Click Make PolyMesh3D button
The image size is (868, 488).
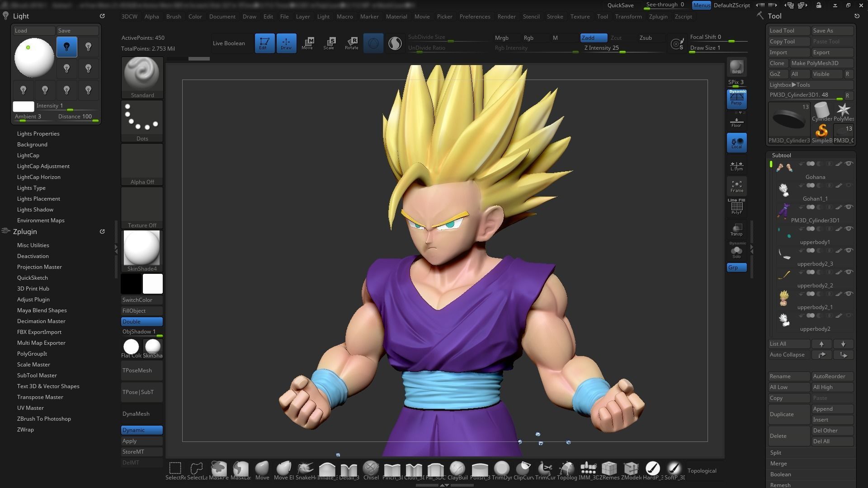(x=821, y=63)
